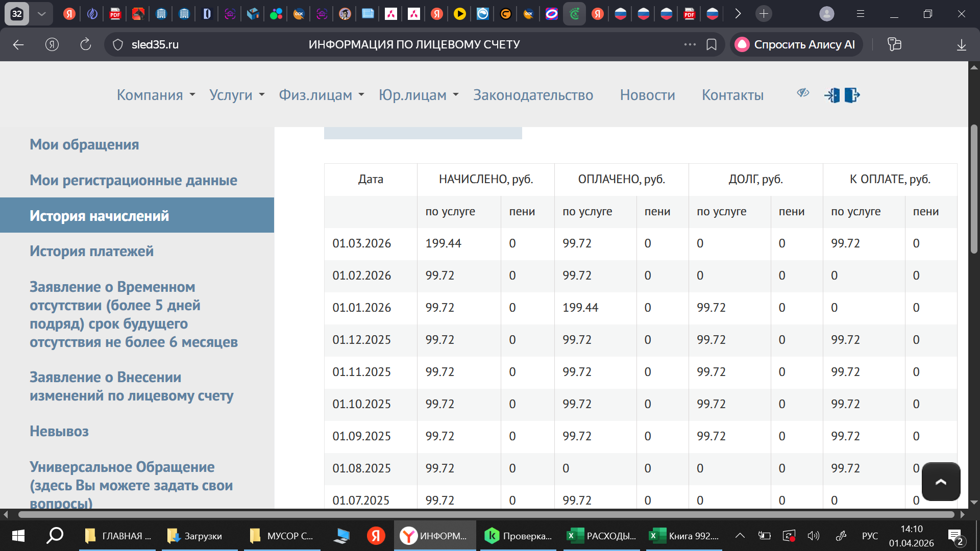Screen dimensions: 980x551
Task: Open История платежей in the sidebar
Action: (91, 251)
